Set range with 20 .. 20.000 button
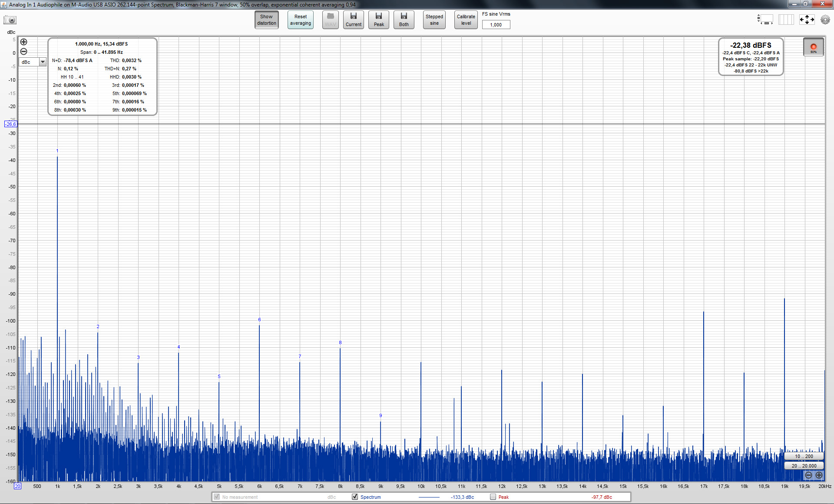Viewport: 834px width, 504px height. [x=804, y=466]
